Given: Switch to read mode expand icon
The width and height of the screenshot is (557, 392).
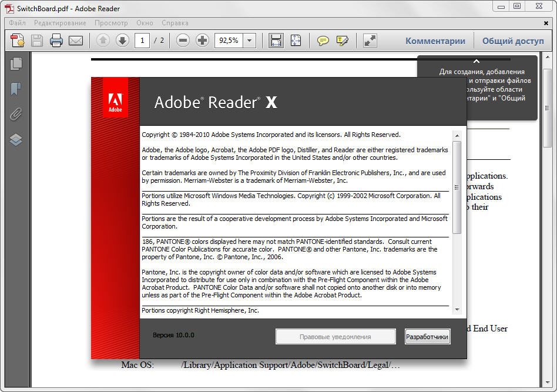Looking at the screenshot, I should (x=370, y=41).
